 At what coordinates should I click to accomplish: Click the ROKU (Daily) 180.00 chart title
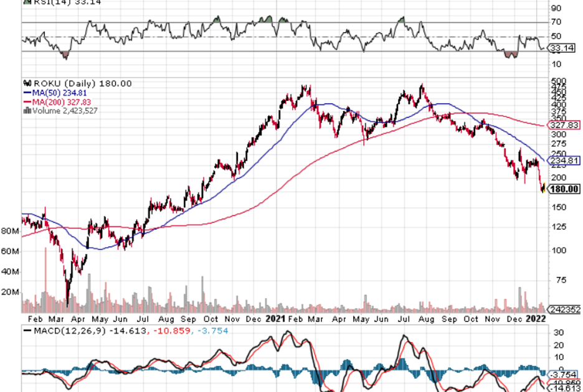pyautogui.click(x=81, y=83)
